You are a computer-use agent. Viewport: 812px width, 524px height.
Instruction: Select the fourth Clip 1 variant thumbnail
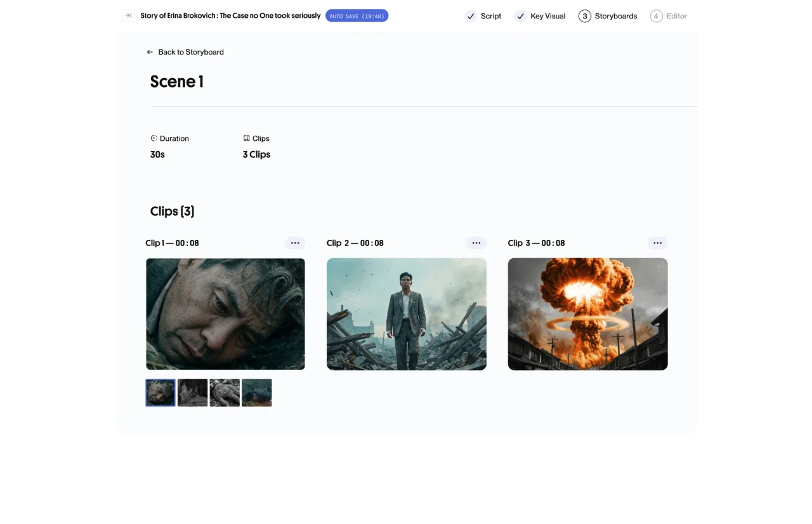coord(257,393)
